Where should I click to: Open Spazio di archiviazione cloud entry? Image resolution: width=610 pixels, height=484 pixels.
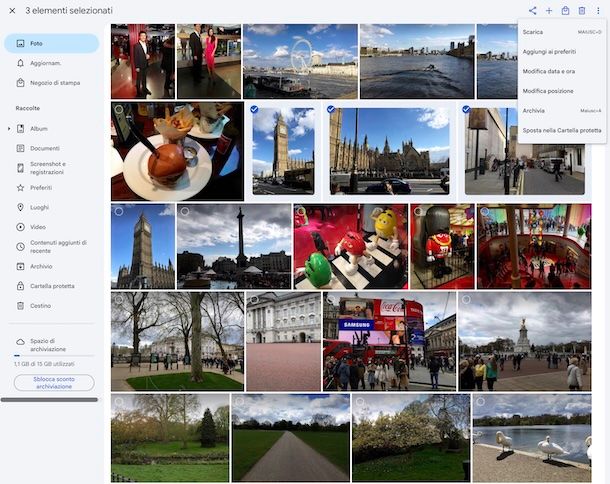tap(51, 345)
